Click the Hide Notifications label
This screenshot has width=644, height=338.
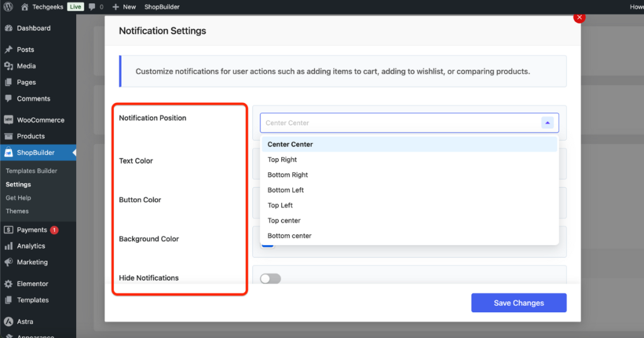(x=148, y=278)
